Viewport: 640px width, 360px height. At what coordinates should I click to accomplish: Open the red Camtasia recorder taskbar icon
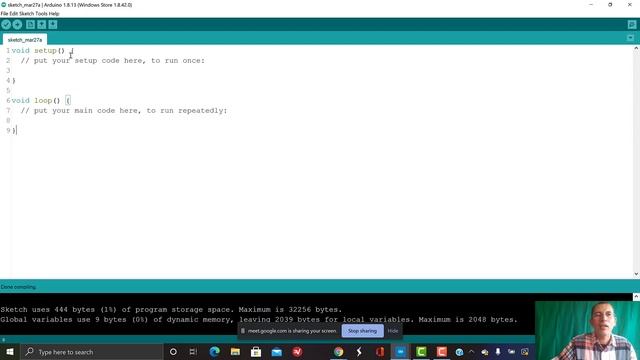(442, 352)
